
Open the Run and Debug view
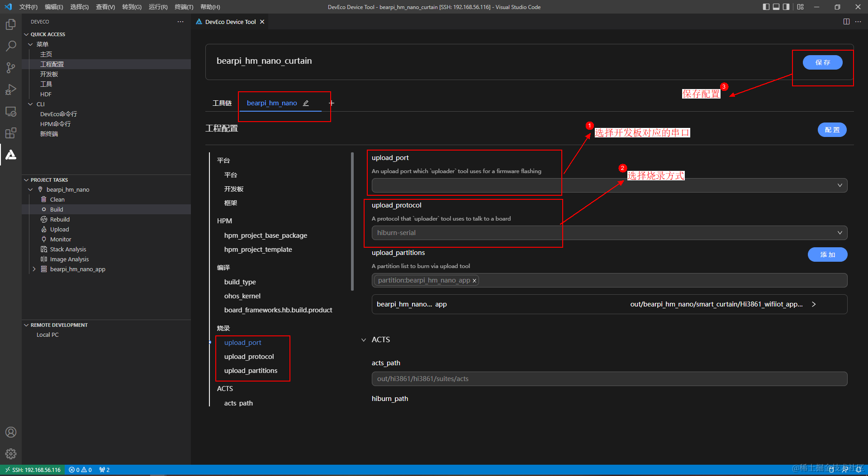click(x=11, y=90)
